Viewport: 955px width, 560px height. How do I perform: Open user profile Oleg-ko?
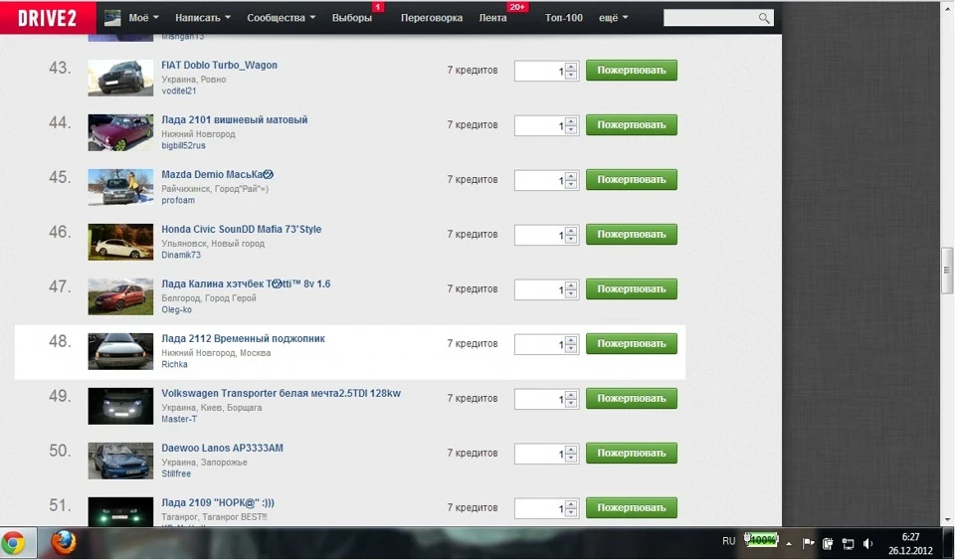177,310
